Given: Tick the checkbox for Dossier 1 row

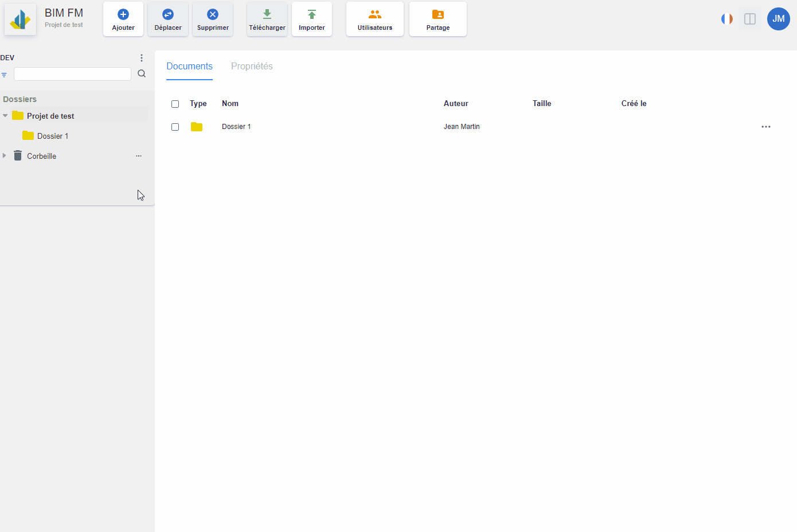Looking at the screenshot, I should click(x=175, y=127).
